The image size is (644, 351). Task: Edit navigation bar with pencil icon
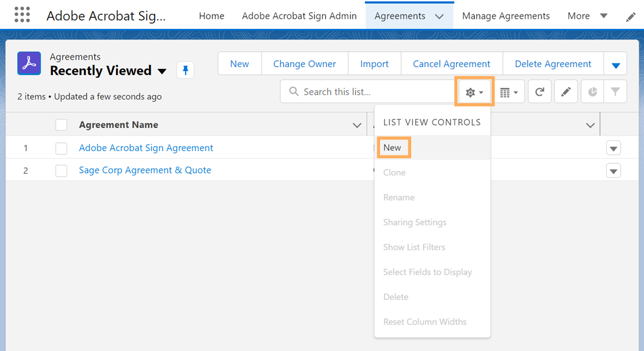click(x=631, y=17)
